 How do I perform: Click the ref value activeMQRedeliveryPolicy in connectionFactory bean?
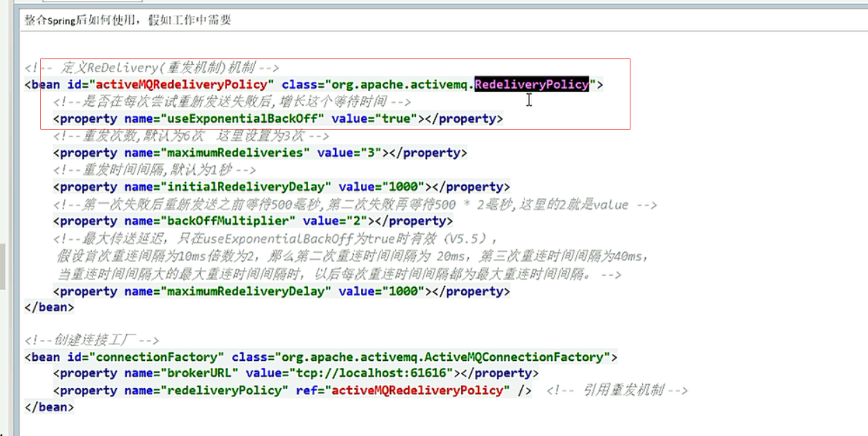pyautogui.click(x=418, y=390)
